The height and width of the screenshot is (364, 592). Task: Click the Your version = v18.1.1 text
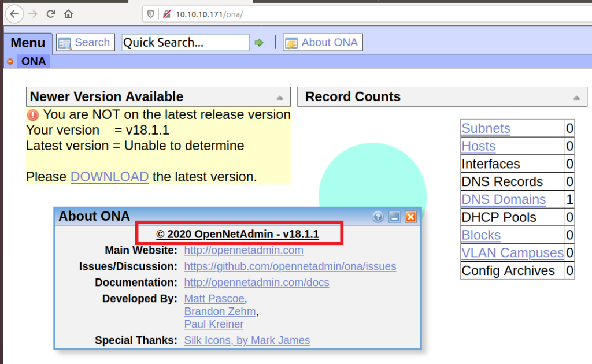point(98,130)
